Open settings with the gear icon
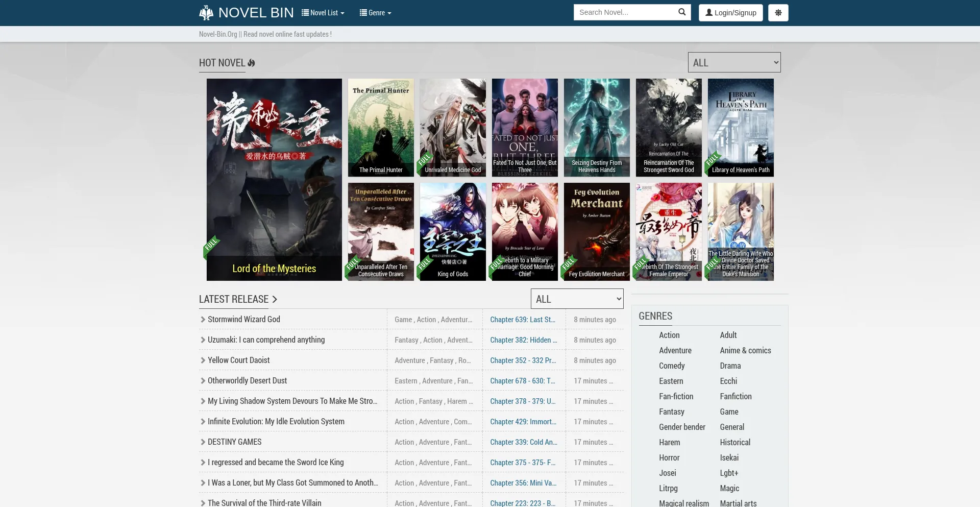 pyautogui.click(x=778, y=13)
